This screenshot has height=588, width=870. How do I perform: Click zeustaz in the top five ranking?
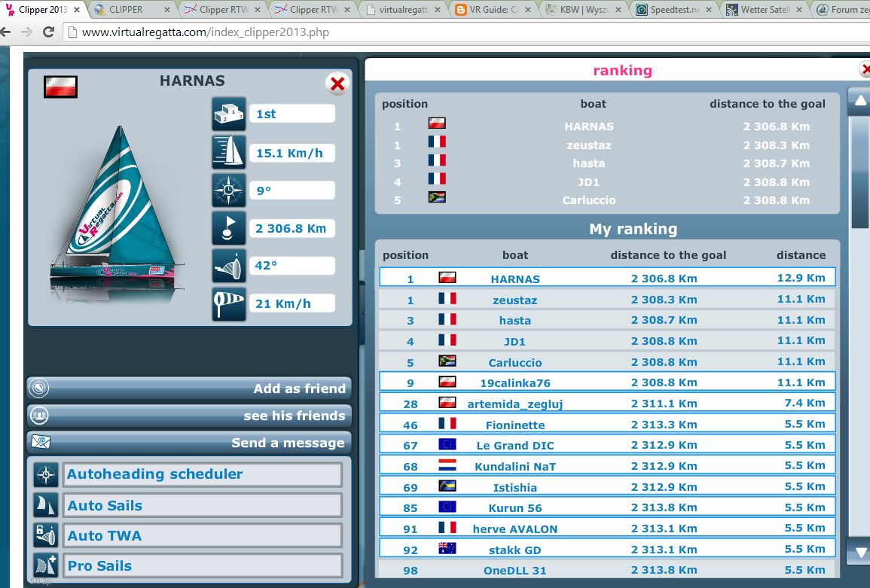tap(589, 145)
